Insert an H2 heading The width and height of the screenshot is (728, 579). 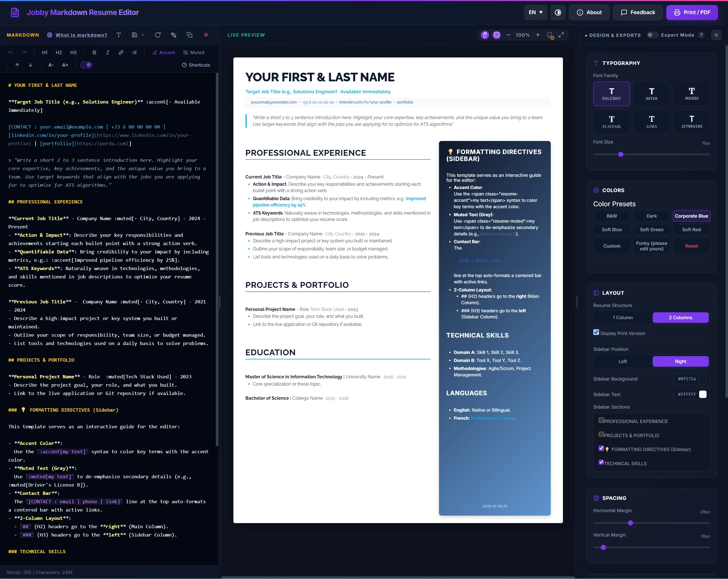(x=59, y=53)
